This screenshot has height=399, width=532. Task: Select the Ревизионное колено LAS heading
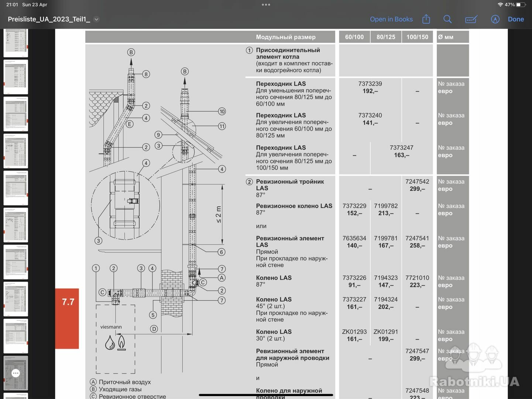(x=294, y=206)
